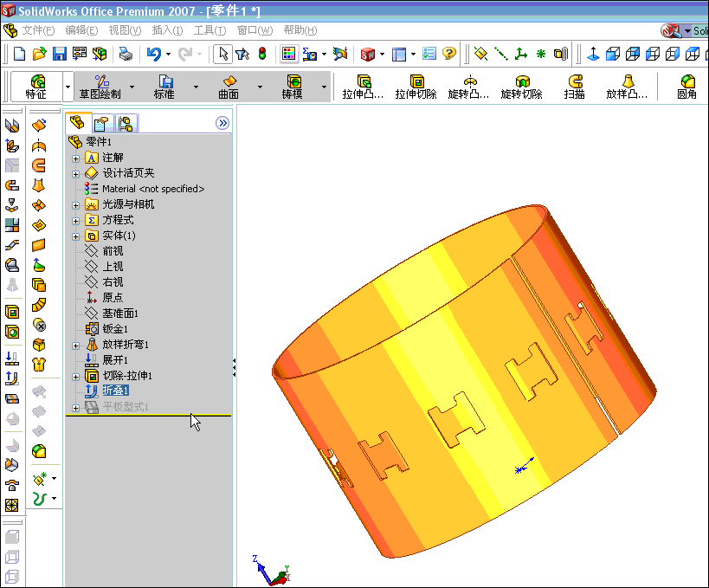Open the 帮助(H) menu

click(x=300, y=30)
